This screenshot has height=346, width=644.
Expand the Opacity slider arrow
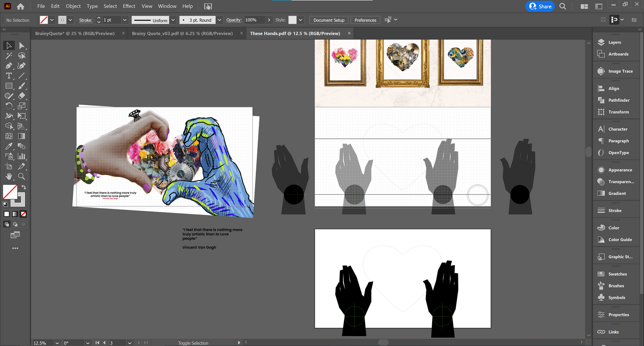coord(269,20)
